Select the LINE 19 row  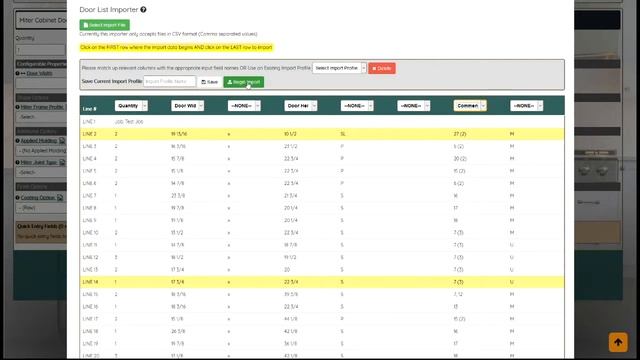click(322, 344)
